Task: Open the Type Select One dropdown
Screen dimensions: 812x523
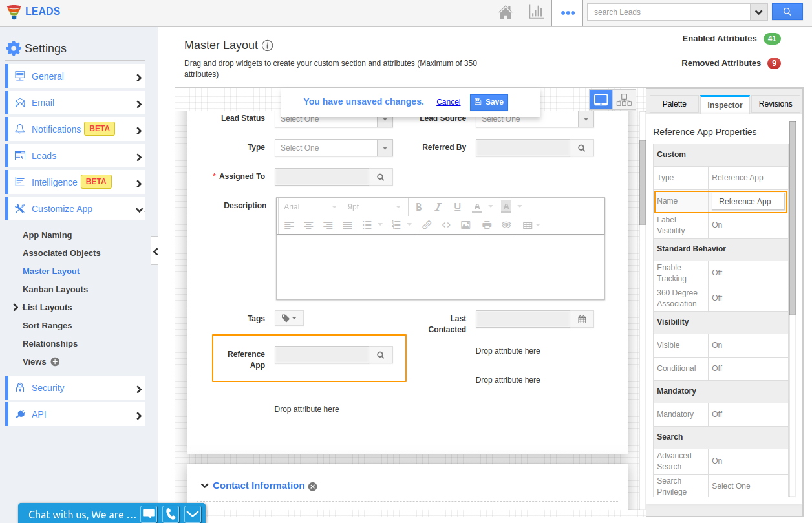Action: click(x=333, y=148)
